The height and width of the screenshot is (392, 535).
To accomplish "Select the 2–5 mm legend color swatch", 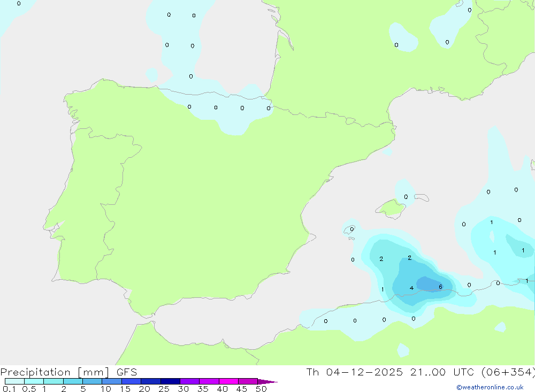I will [73, 381].
